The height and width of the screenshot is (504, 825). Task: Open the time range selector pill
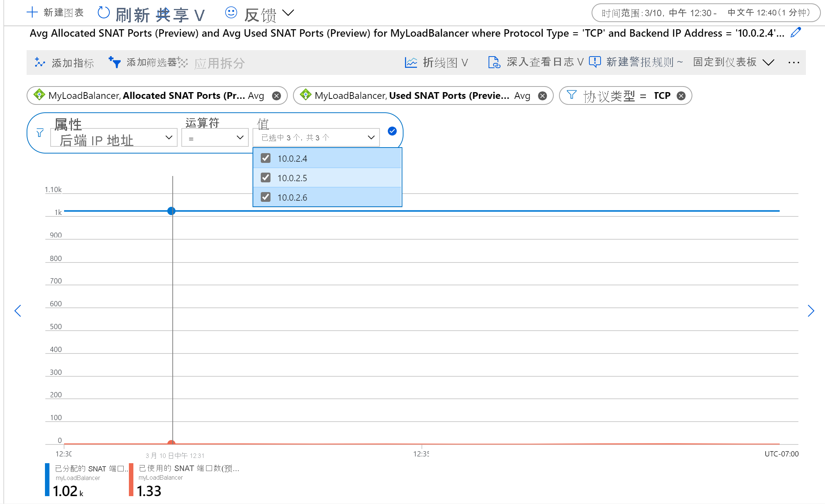pyautogui.click(x=706, y=13)
